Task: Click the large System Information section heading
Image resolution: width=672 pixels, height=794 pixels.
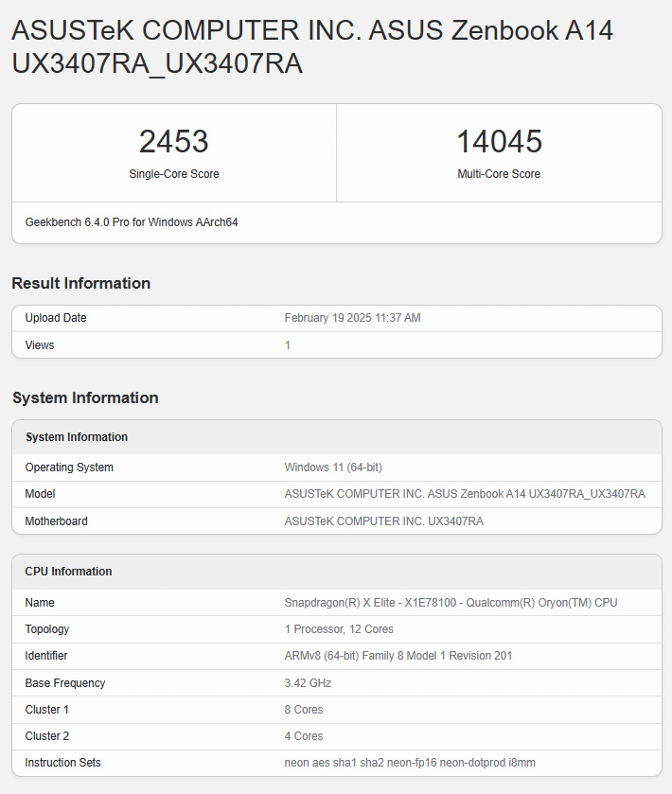Action: point(85,397)
